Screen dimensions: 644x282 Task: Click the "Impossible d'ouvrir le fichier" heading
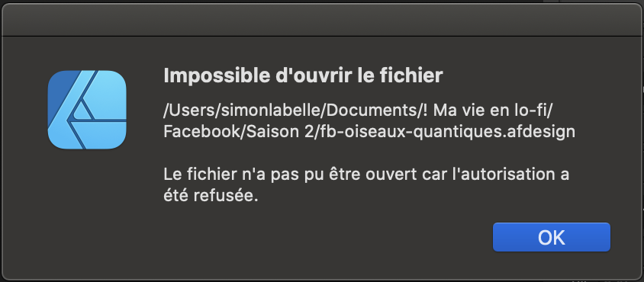(303, 76)
